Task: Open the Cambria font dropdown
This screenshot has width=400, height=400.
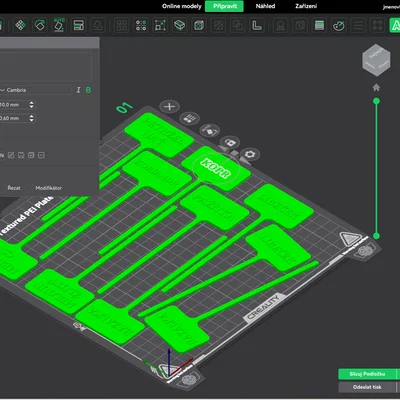Action: coord(36,90)
